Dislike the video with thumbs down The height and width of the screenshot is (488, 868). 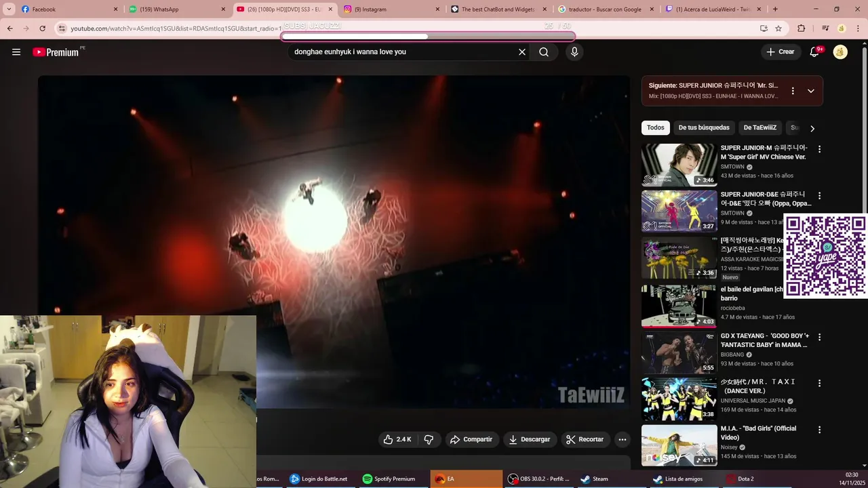coord(429,439)
